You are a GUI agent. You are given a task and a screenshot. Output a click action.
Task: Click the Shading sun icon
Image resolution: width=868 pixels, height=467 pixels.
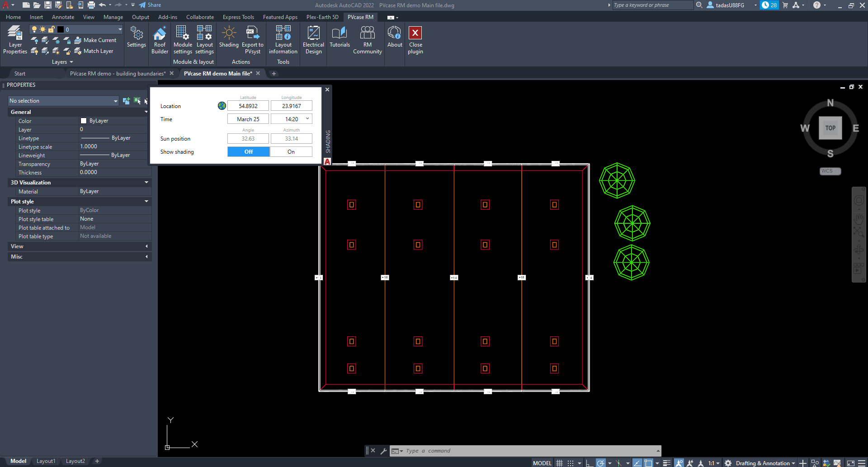point(229,33)
